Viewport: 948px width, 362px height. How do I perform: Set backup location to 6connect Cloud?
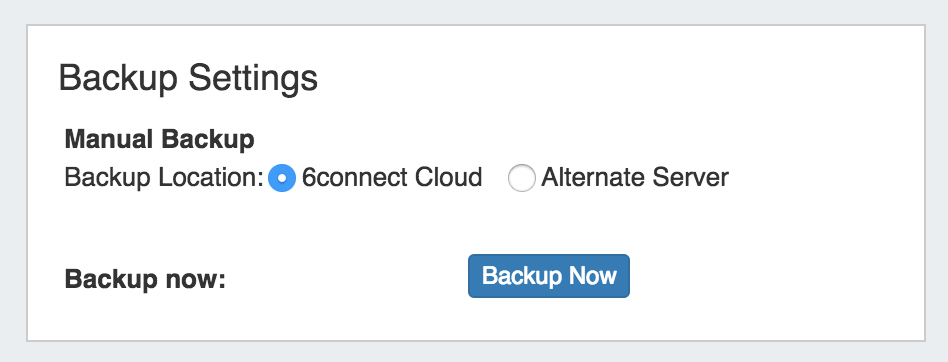point(281,179)
